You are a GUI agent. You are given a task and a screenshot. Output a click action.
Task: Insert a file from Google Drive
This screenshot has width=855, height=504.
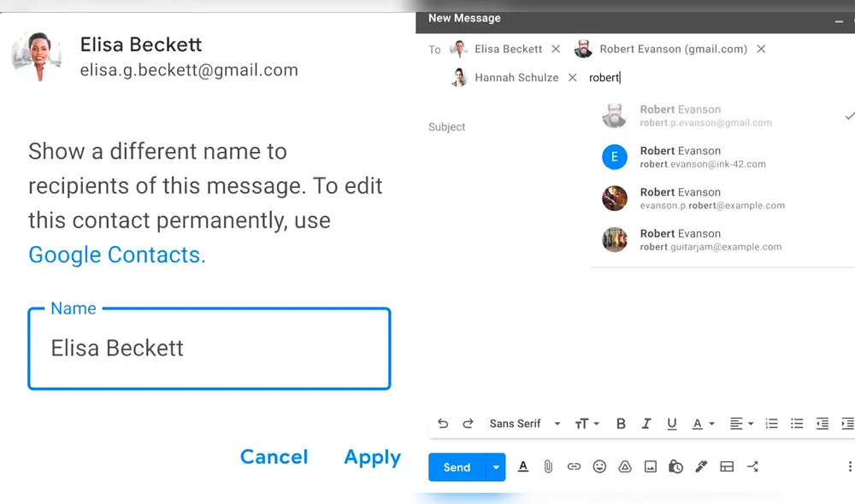tap(625, 466)
